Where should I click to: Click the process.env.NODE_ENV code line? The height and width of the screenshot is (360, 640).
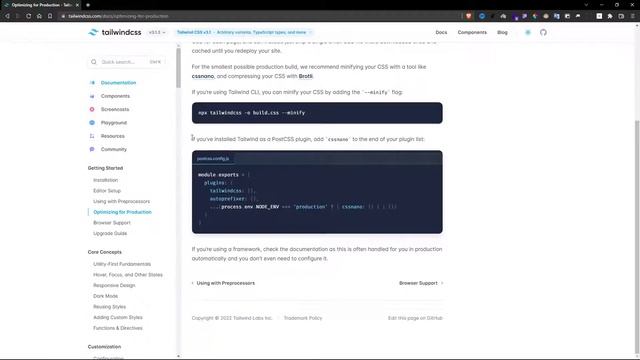click(303, 207)
